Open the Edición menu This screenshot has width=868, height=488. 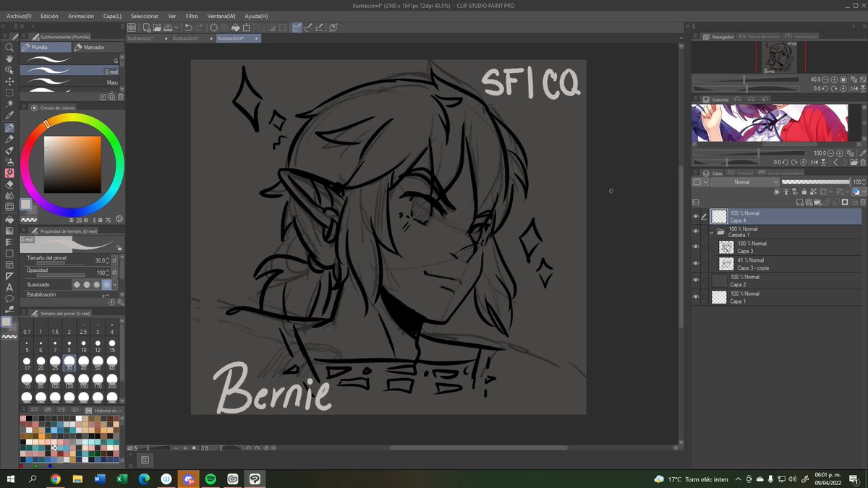tap(50, 15)
